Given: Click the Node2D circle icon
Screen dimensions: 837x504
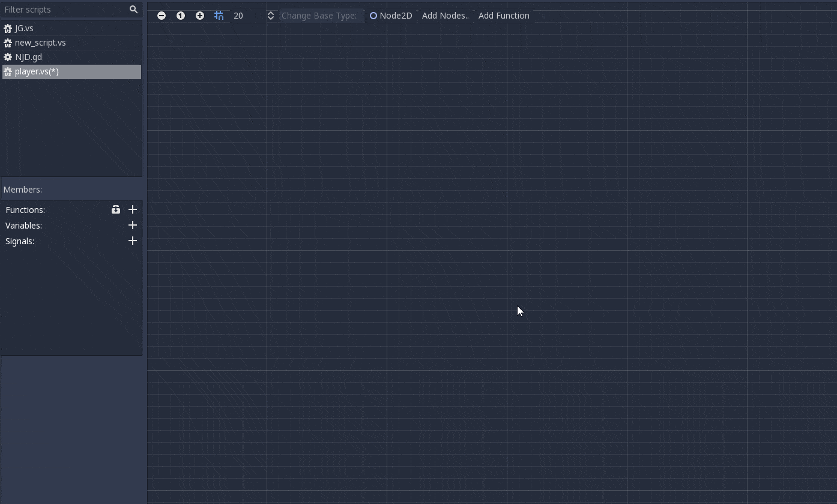Looking at the screenshot, I should pos(373,16).
